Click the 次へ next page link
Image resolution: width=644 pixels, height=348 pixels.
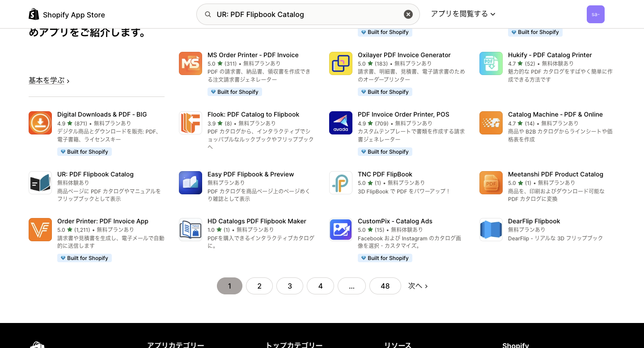point(418,286)
